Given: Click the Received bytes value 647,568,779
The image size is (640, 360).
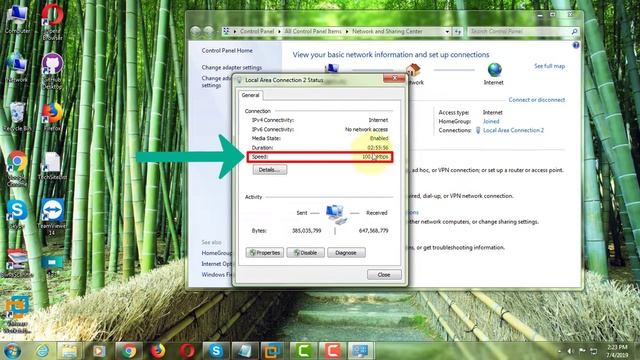Looking at the screenshot, I should (x=373, y=231).
